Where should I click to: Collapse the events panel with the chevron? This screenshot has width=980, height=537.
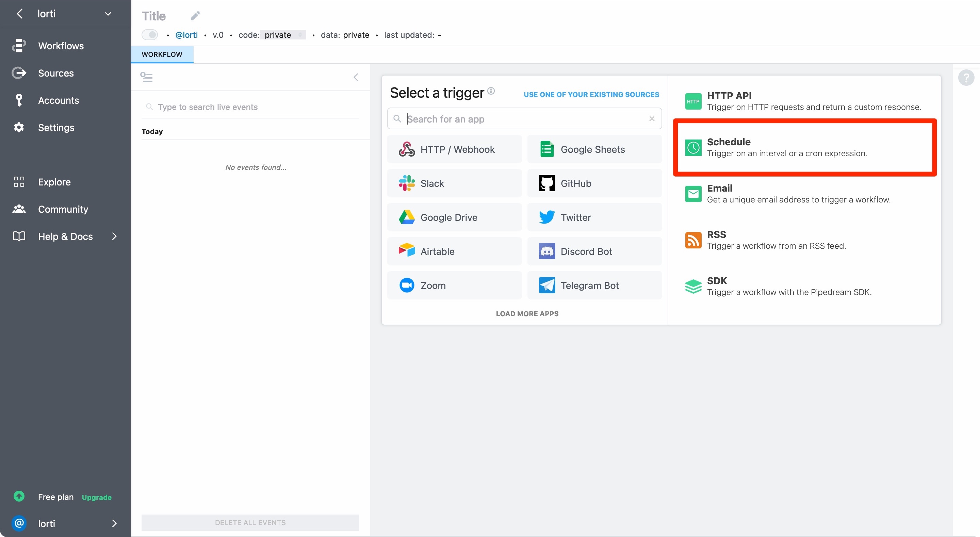tap(356, 77)
